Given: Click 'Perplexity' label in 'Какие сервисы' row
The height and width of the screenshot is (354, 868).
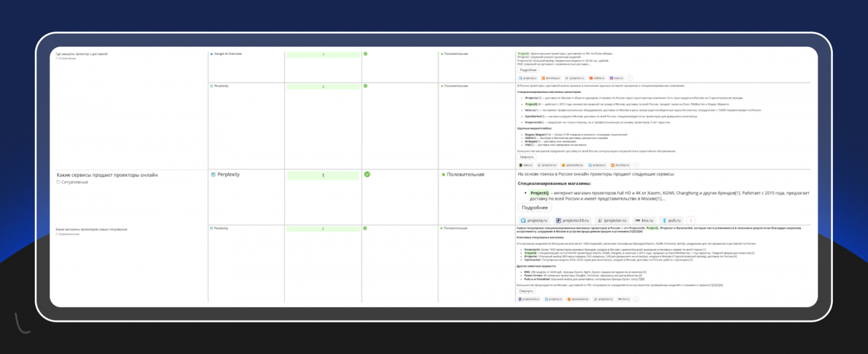Looking at the screenshot, I should pyautogui.click(x=228, y=174).
